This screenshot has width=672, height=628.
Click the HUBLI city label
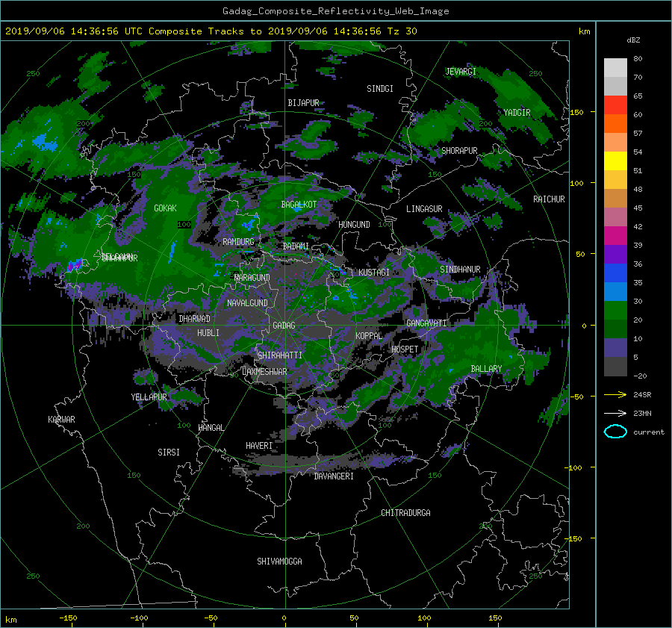(208, 333)
